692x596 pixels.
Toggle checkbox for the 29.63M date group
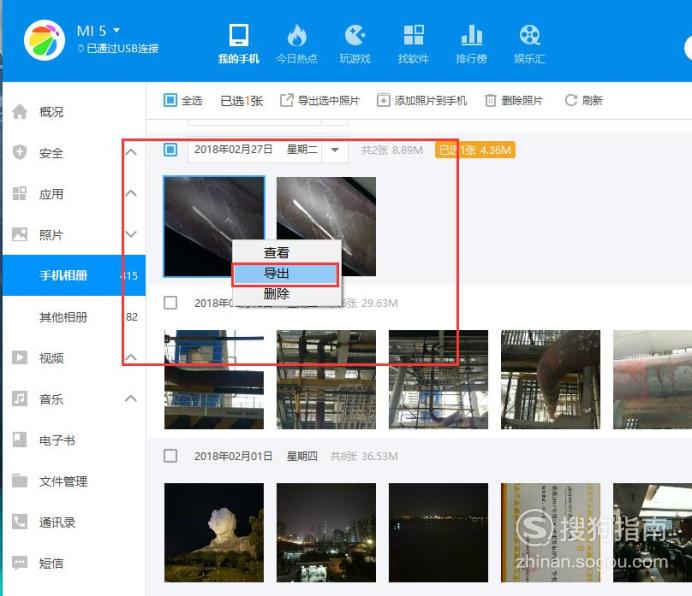(170, 303)
